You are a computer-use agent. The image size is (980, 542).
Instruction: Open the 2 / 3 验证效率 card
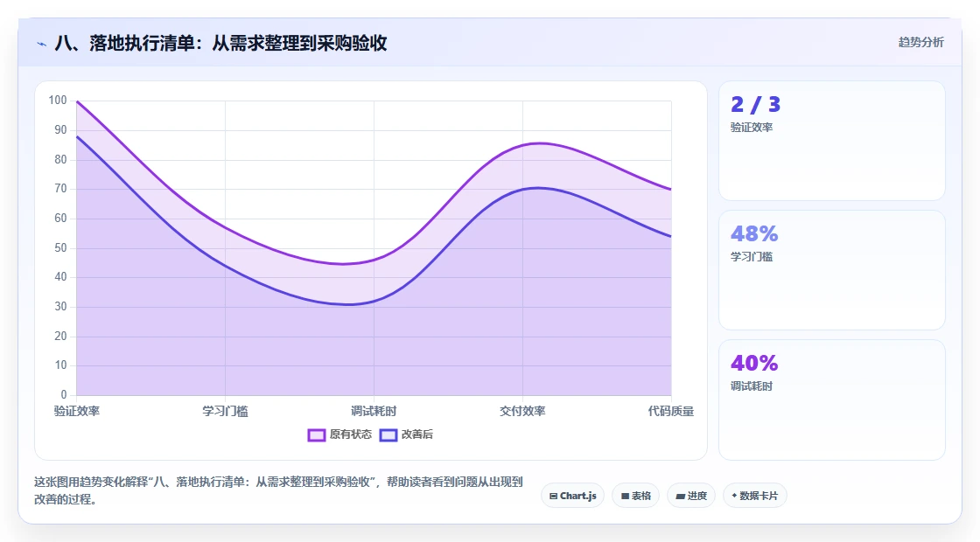(x=832, y=141)
